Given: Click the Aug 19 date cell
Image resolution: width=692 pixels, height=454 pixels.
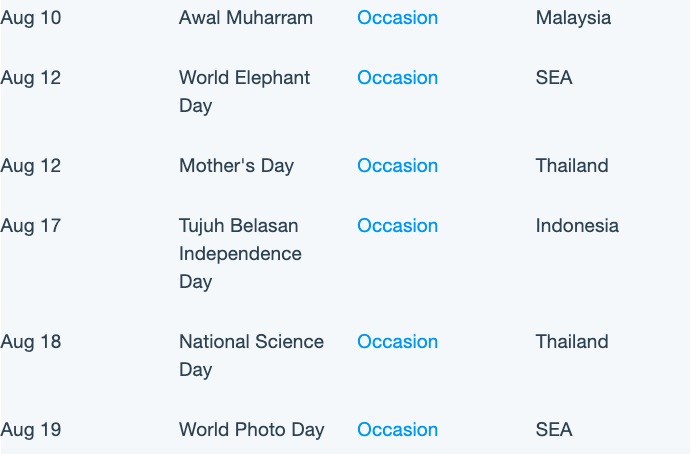Looking at the screenshot, I should (30, 430).
